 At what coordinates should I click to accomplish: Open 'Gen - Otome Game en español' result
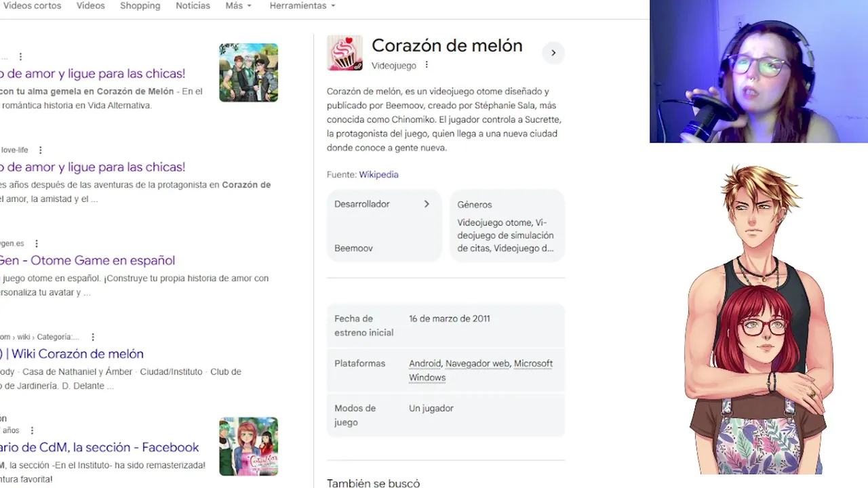pyautogui.click(x=87, y=260)
